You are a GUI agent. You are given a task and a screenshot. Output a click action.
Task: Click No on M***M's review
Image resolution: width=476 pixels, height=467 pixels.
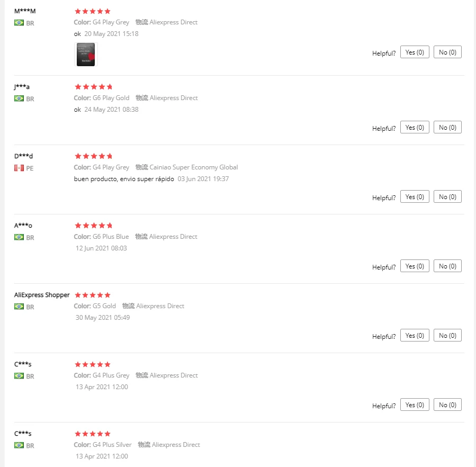(x=447, y=52)
